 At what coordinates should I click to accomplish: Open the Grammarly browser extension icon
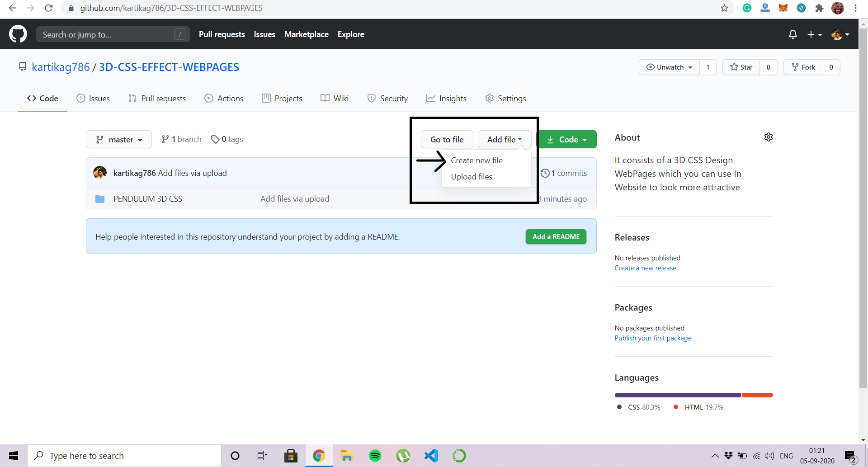[747, 8]
